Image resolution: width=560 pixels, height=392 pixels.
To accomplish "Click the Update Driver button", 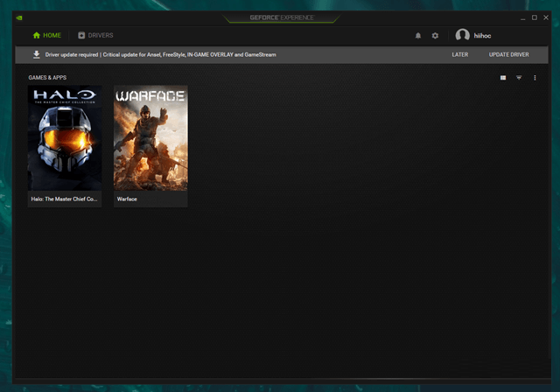I will coord(508,54).
